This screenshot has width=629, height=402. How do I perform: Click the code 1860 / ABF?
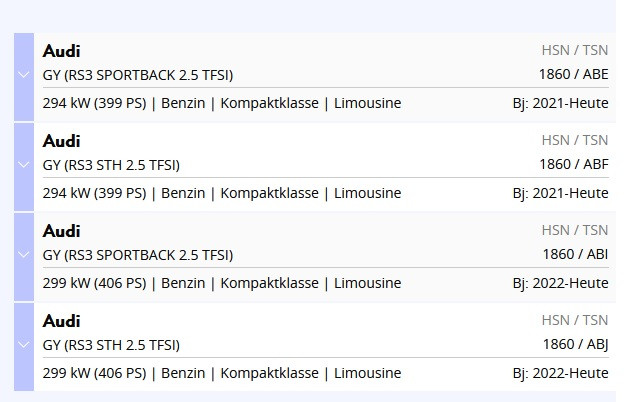tap(573, 164)
